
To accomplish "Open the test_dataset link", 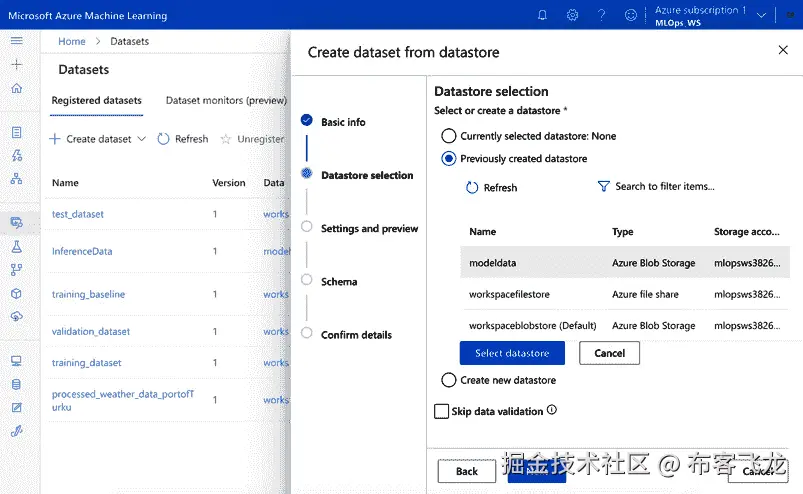I will (x=78, y=214).
